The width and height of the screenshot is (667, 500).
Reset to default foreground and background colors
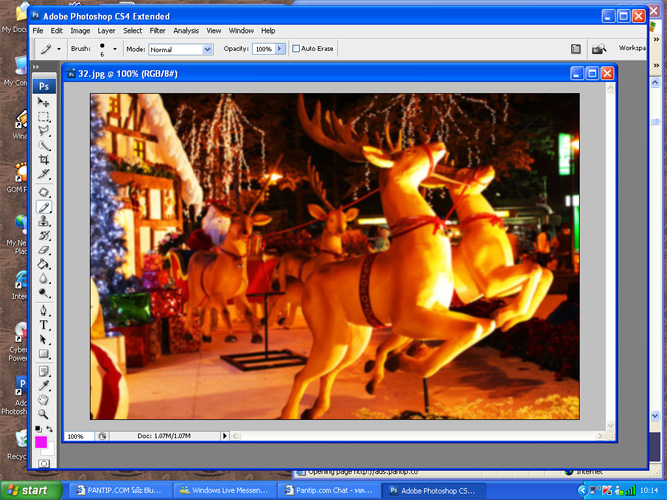click(38, 429)
